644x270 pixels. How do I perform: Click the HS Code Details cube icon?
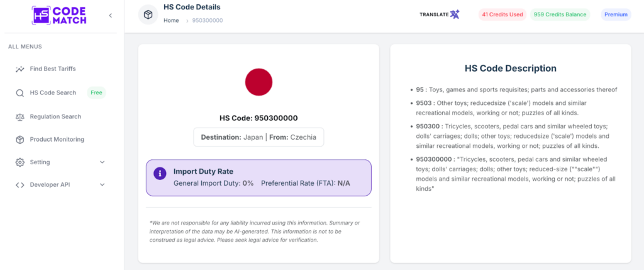[x=148, y=14]
